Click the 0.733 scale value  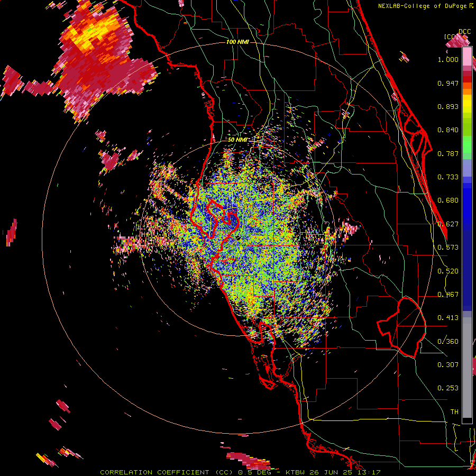coord(448,177)
